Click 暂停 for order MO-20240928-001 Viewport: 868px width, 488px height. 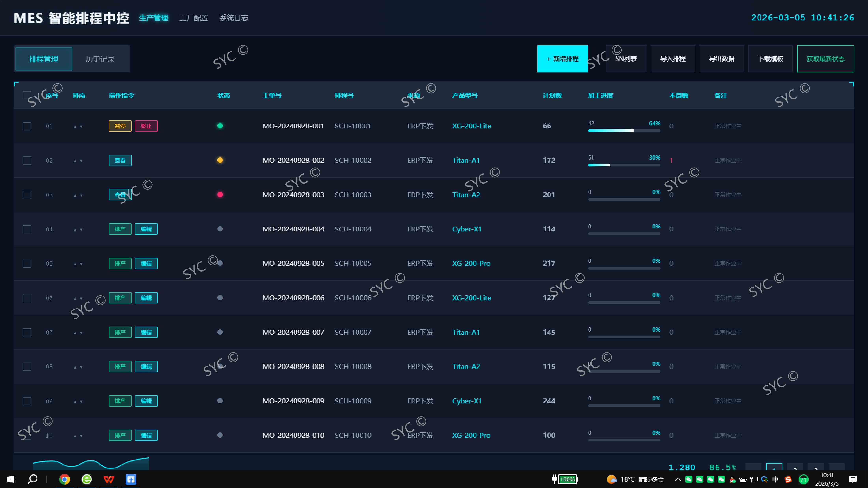pyautogui.click(x=120, y=126)
